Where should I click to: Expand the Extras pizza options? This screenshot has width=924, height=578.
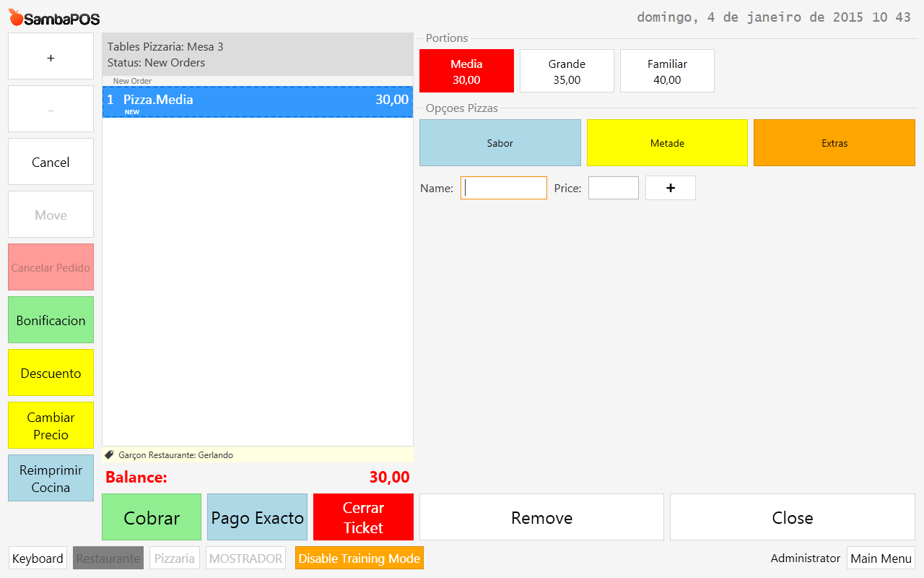click(x=834, y=143)
